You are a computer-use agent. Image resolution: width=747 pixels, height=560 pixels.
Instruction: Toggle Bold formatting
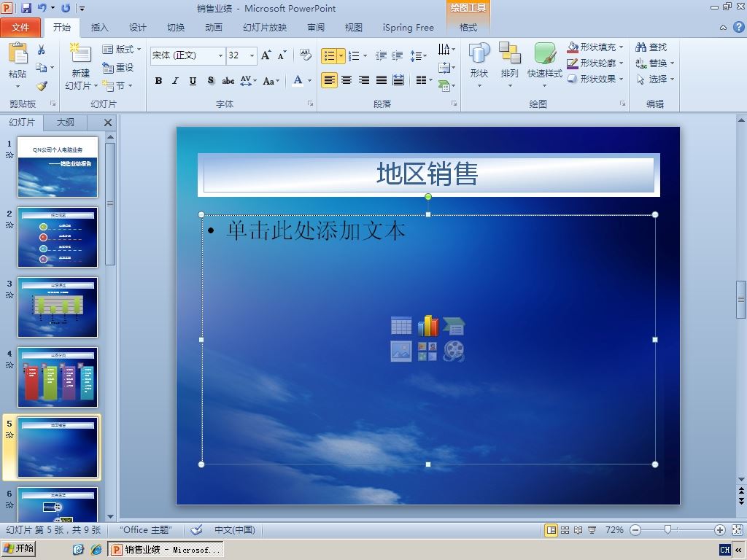click(x=158, y=80)
